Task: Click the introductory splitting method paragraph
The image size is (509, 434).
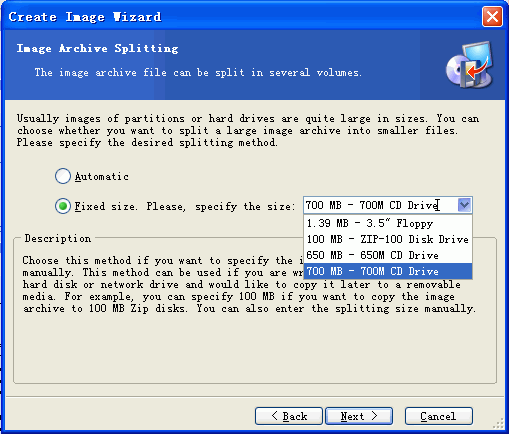Action: click(248, 131)
